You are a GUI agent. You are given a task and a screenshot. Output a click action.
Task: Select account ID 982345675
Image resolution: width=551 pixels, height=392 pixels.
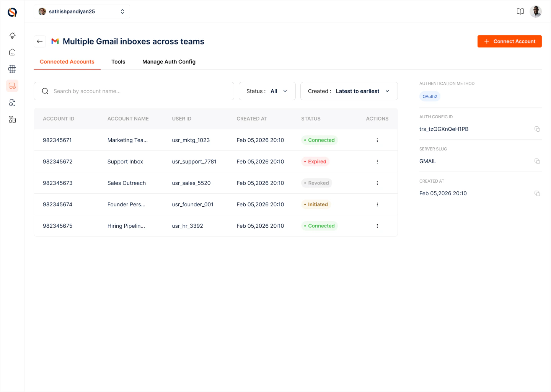[58, 226]
